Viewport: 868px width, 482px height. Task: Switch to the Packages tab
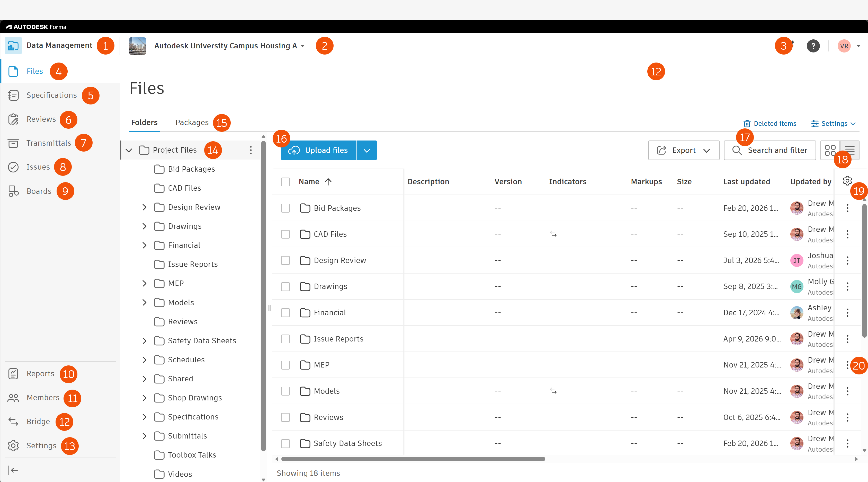192,123
